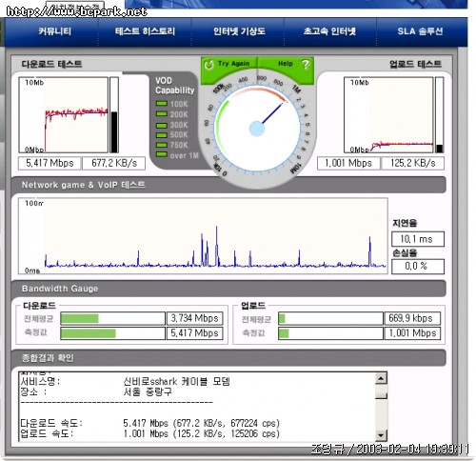
Task: Click the 업로드 테스트 heading
Action: pos(415,64)
